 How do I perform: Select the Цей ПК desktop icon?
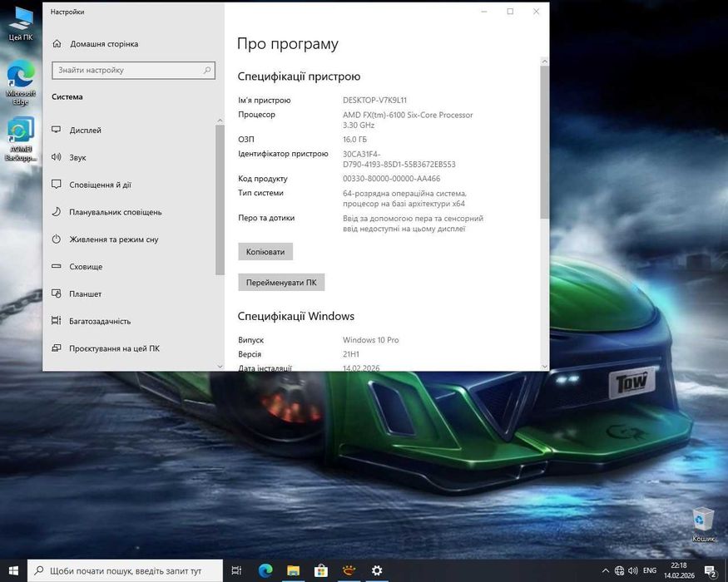pos(21,24)
